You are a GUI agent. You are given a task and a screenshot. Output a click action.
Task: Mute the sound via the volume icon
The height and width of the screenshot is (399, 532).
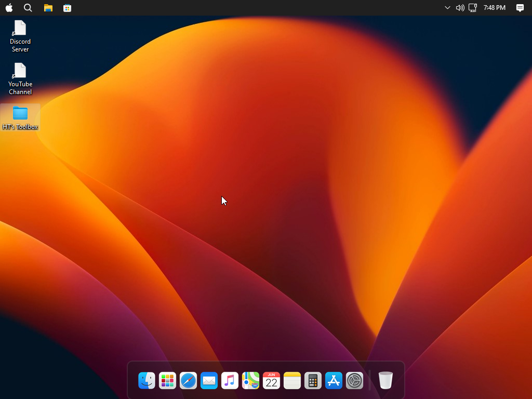(460, 8)
